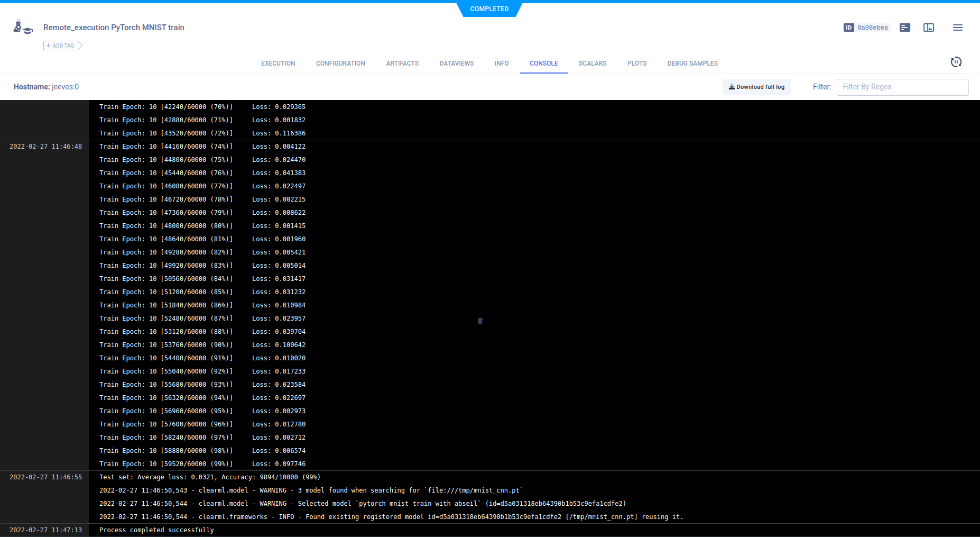
Task: Click the experiment type icon beside the title
Action: (23, 27)
